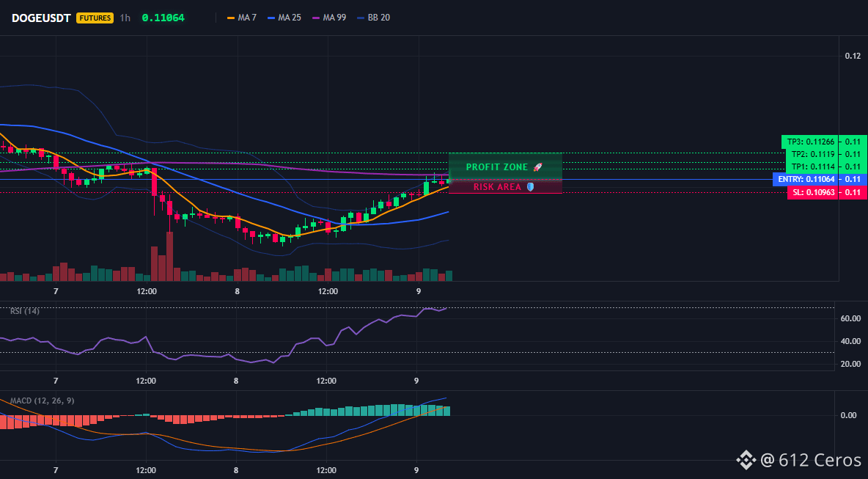
Task: Toggle the MA 99 legend entry
Action: tap(329, 18)
